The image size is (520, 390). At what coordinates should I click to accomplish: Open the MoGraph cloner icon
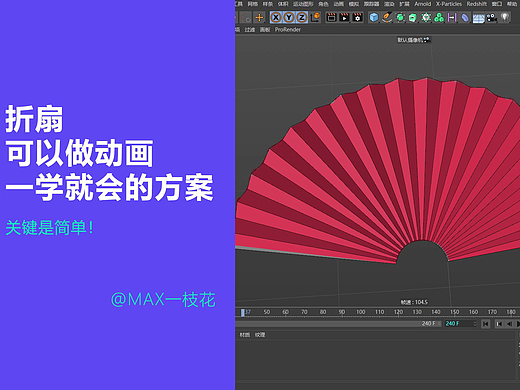click(426, 17)
